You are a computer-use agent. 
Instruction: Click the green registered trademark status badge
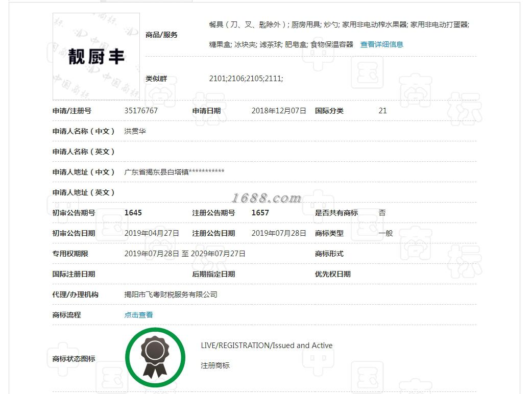[155, 357]
